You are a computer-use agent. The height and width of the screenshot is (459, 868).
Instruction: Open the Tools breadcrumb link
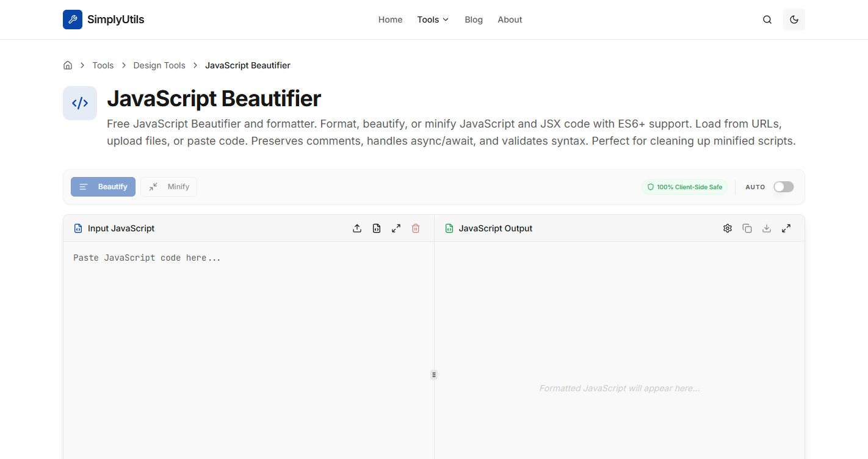(x=103, y=65)
